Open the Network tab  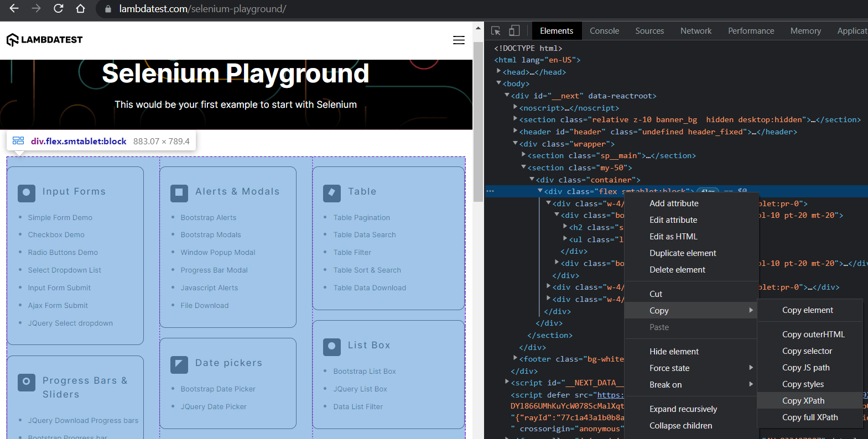tap(696, 31)
